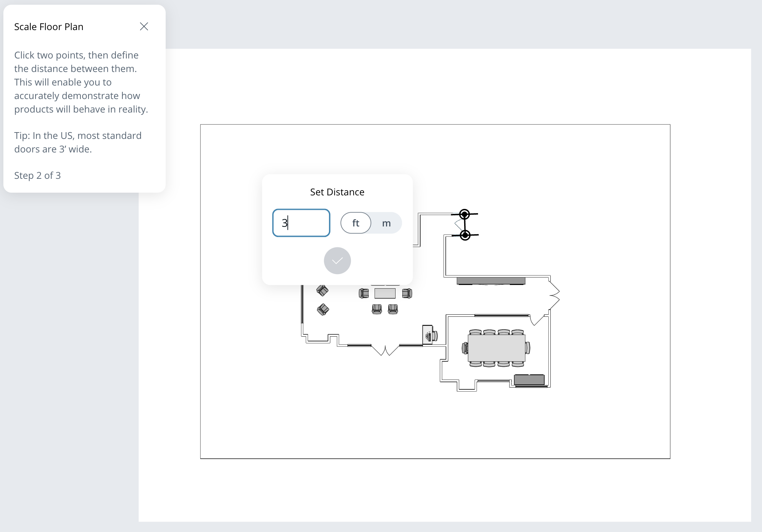This screenshot has width=762, height=532.
Task: Click the Step 2 of 3 label
Action: point(38,175)
